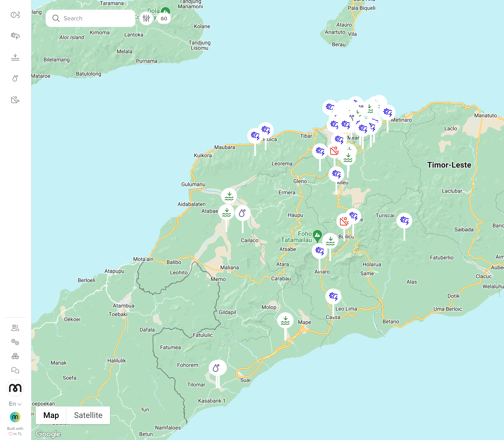The width and height of the screenshot is (504, 440).
Task: Open the chat bubbles icon
Action: coord(15,370)
